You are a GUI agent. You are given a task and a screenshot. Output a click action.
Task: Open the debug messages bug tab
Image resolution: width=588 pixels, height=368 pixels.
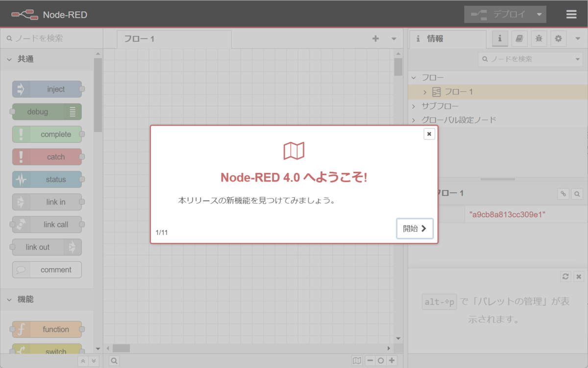point(539,38)
